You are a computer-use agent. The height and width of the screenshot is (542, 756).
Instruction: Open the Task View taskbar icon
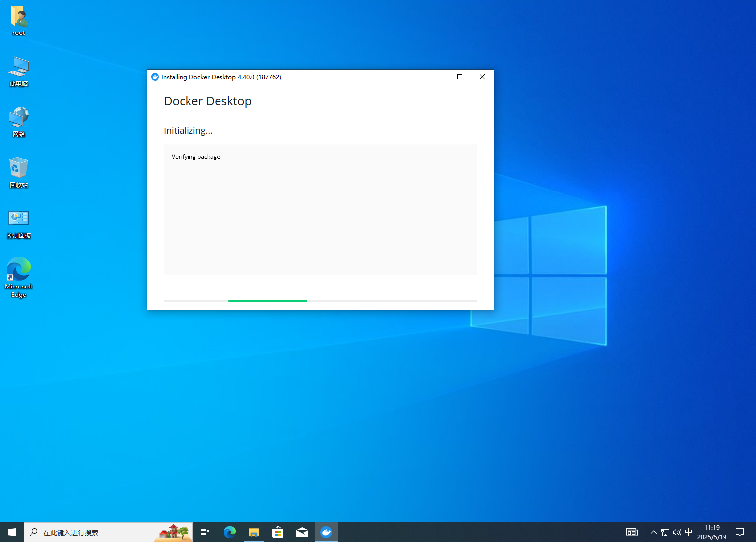(x=205, y=532)
